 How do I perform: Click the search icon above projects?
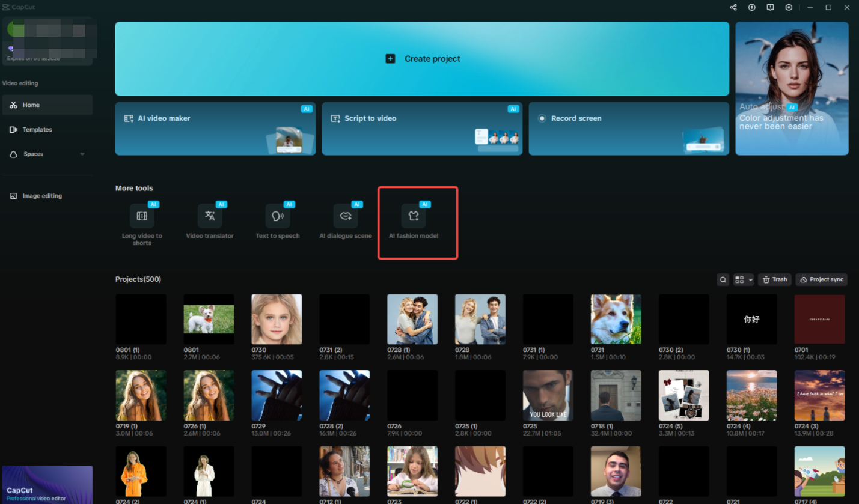723,279
